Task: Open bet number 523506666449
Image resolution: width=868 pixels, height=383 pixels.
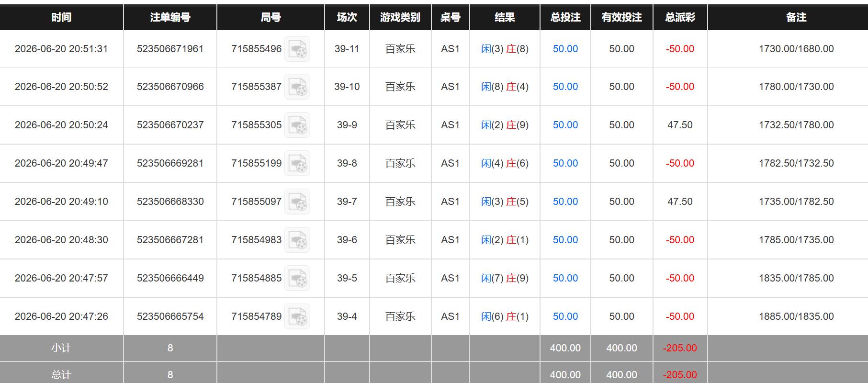Action: (170, 278)
